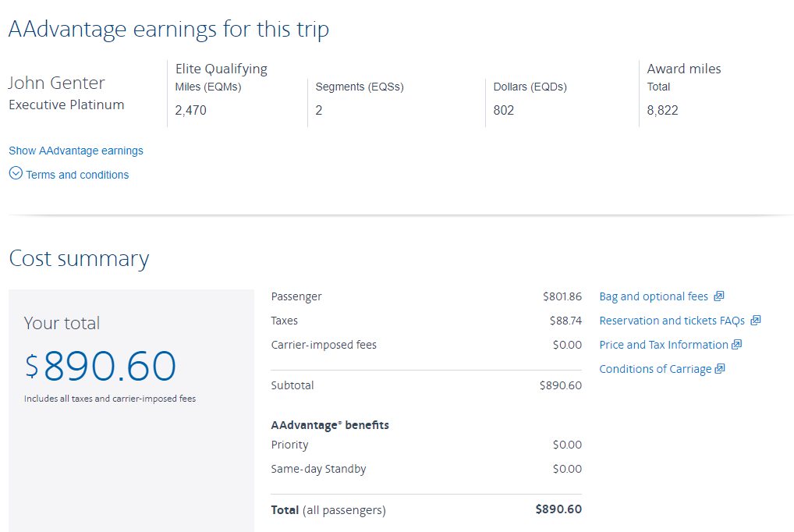The width and height of the screenshot is (794, 532).
Task: Click the Priority benefit label
Action: pyautogui.click(x=289, y=445)
